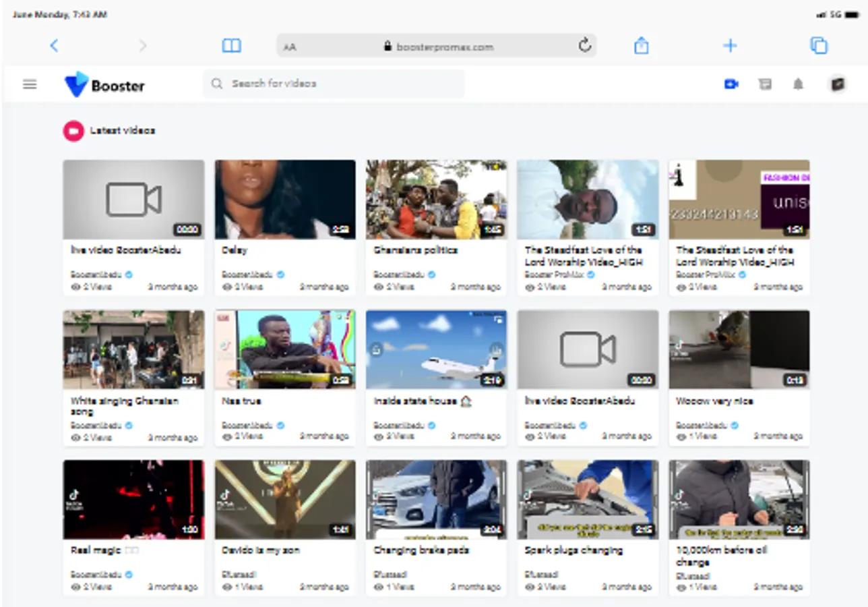Open the AA reader options
Screen dimensions: 868x607
tap(290, 47)
